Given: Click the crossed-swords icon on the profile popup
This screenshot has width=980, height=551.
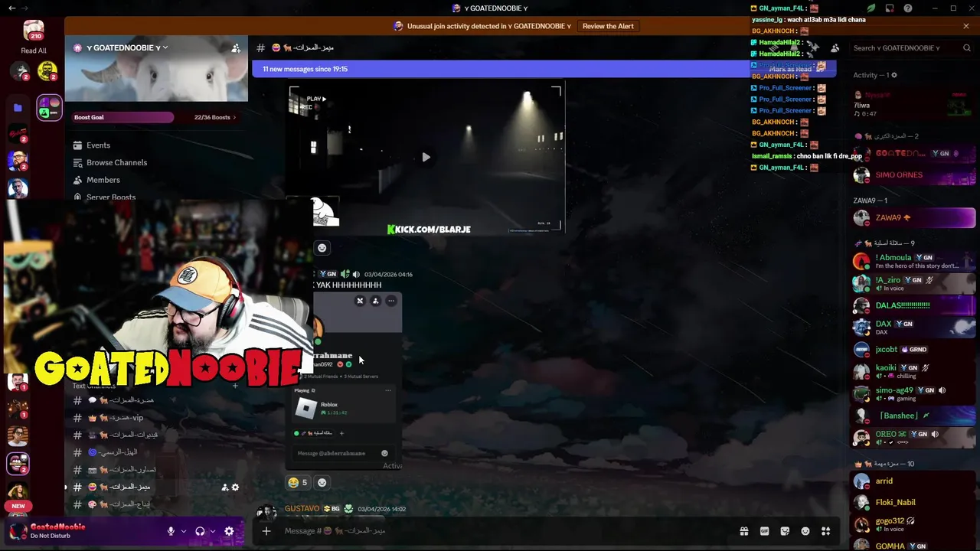Looking at the screenshot, I should click(x=360, y=301).
